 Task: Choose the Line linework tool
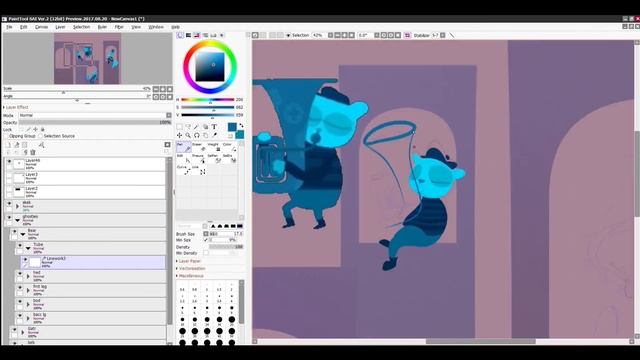[199, 170]
